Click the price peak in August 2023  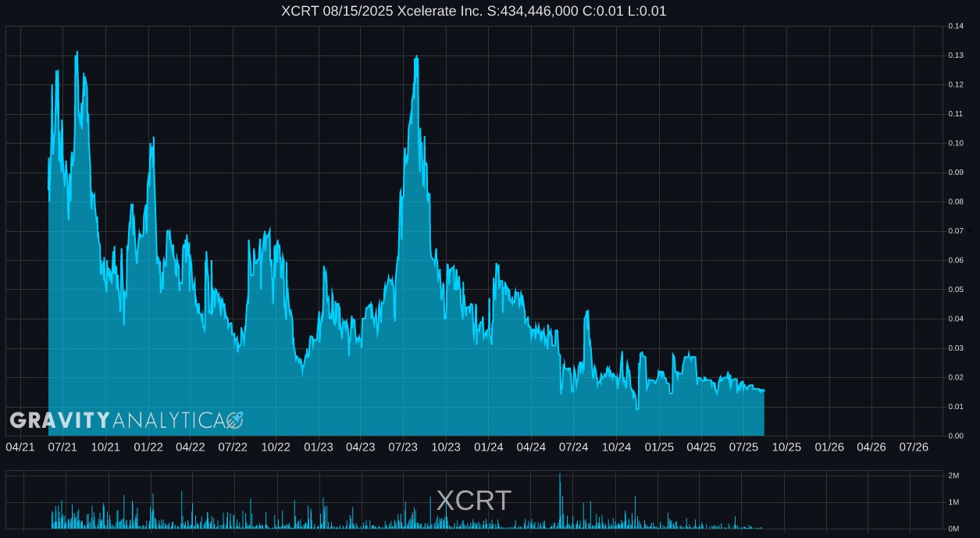click(x=417, y=57)
